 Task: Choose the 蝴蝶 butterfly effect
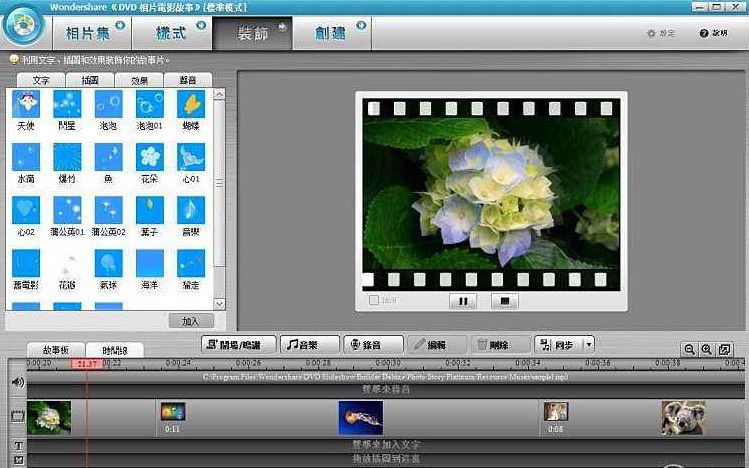tap(191, 104)
